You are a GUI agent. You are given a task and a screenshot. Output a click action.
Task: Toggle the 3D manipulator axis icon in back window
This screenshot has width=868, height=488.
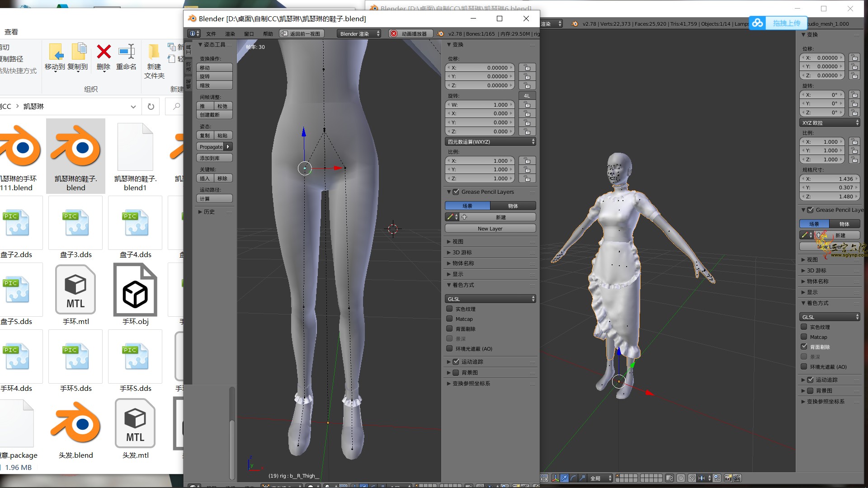point(556,478)
